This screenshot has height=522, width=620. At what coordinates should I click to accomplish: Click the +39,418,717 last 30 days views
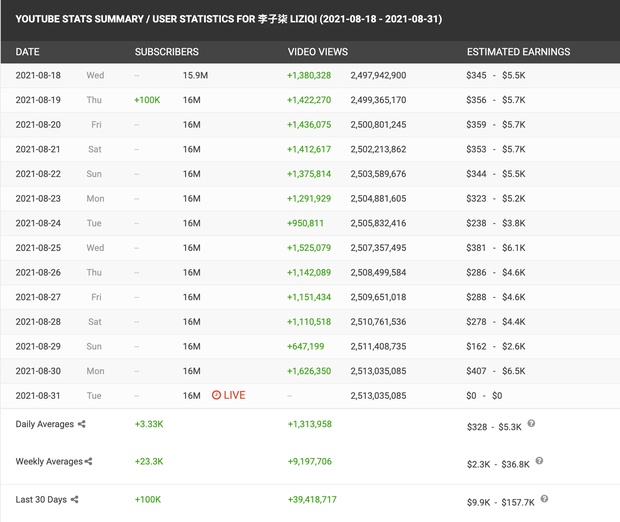coord(312,499)
